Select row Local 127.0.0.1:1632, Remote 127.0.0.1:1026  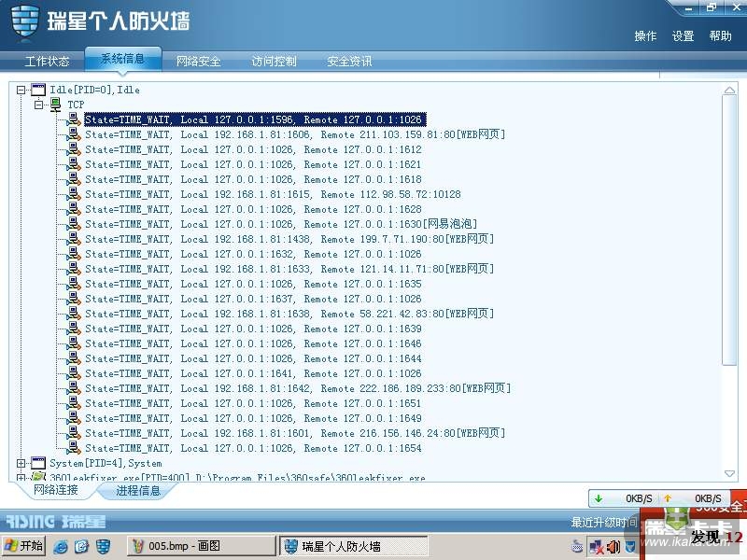(x=253, y=254)
